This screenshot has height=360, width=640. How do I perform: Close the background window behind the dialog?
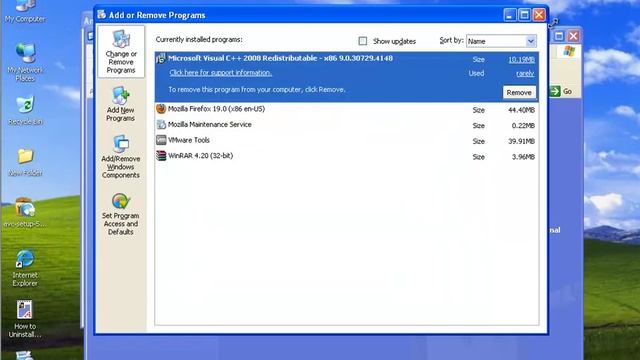coord(573,36)
